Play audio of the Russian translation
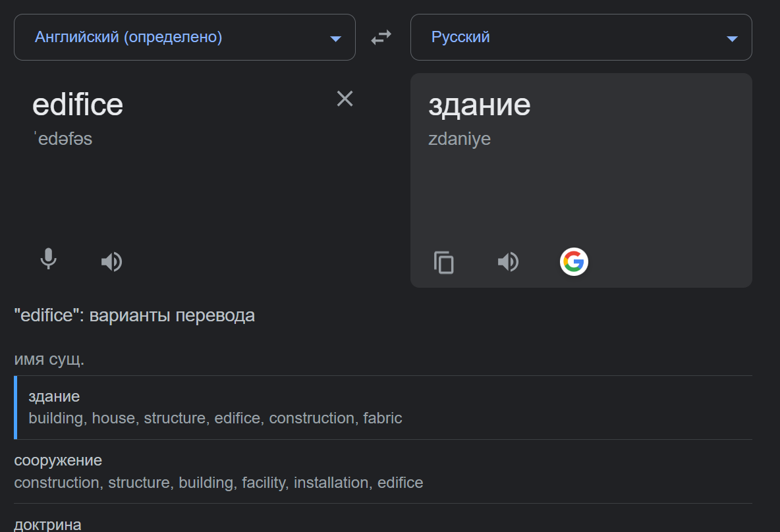780x532 pixels. (508, 262)
